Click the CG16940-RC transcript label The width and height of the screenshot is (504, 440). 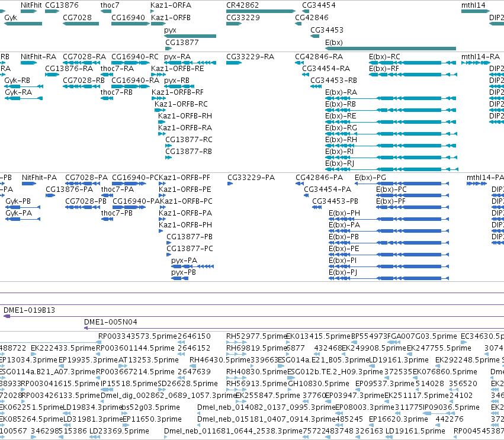(135, 57)
